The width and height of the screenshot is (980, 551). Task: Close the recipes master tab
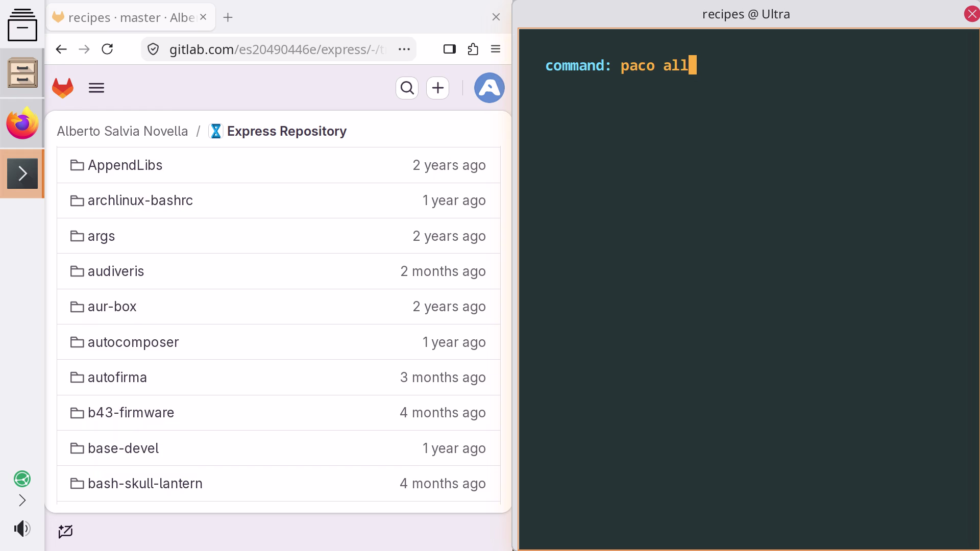[203, 17]
